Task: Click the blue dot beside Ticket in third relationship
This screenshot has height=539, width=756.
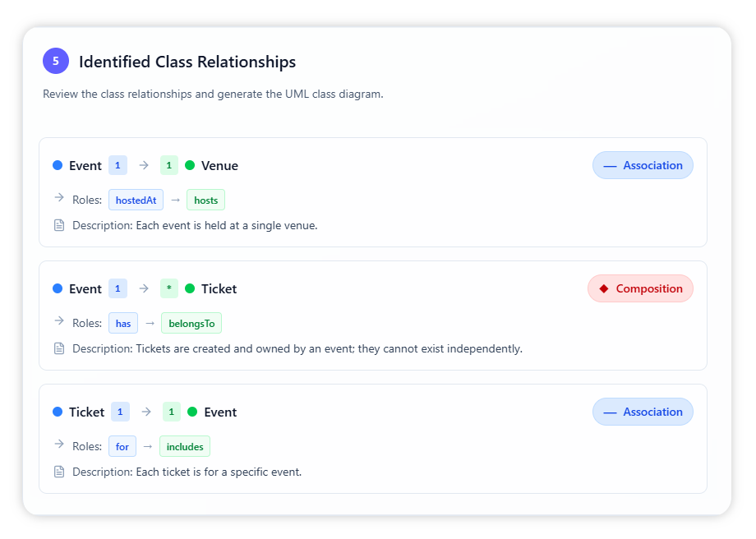Action: coord(58,412)
